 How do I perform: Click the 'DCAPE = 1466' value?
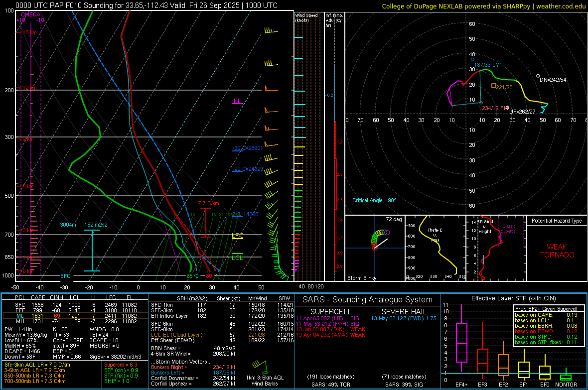22,351
